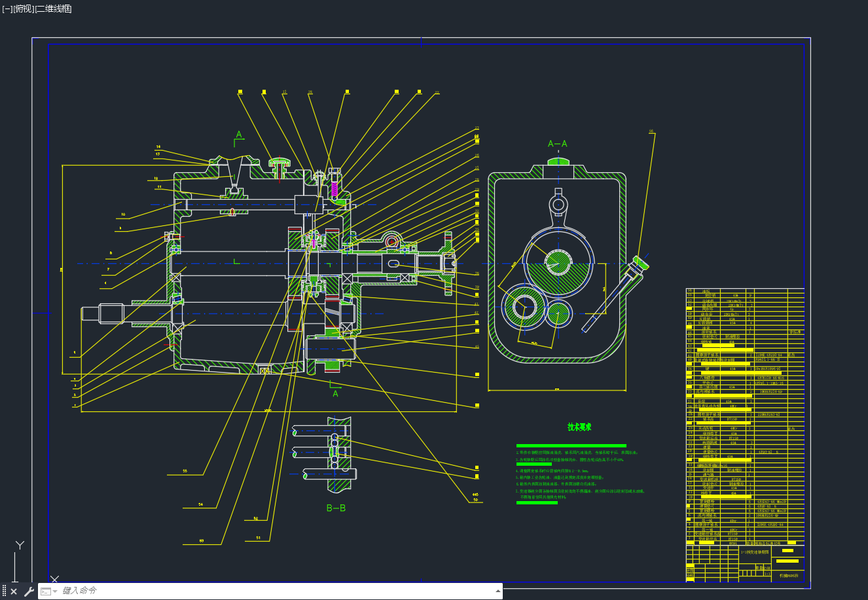
Task: Close the command line window
Action: click(x=14, y=591)
